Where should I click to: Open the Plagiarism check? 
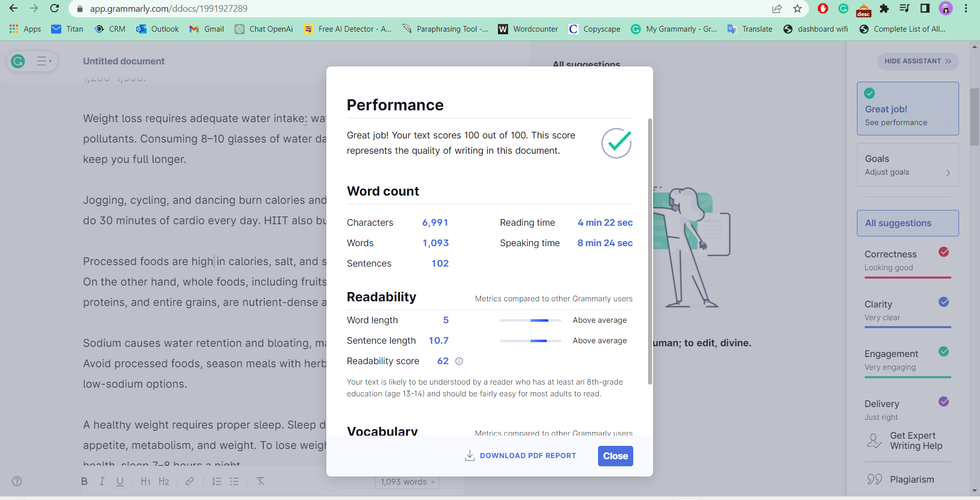tap(901, 480)
